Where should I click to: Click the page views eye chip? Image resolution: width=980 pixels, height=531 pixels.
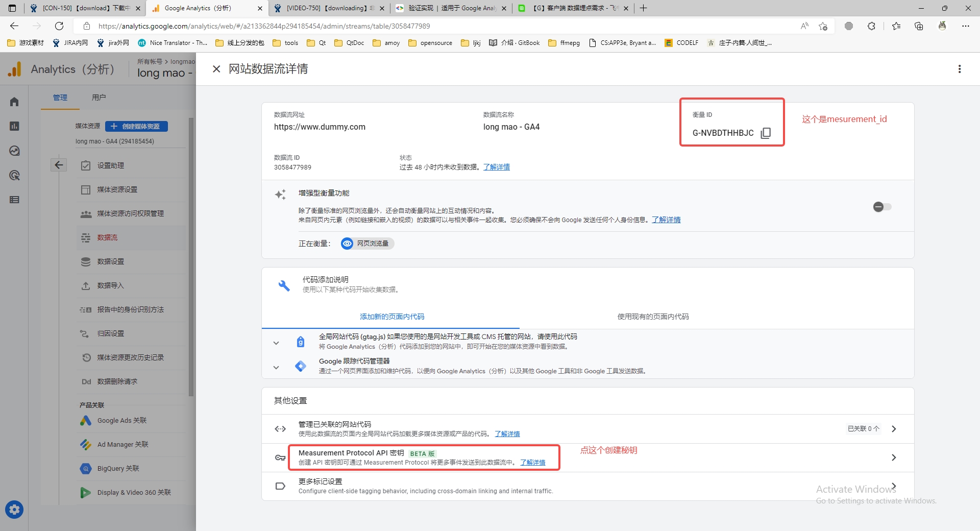pyautogui.click(x=367, y=244)
